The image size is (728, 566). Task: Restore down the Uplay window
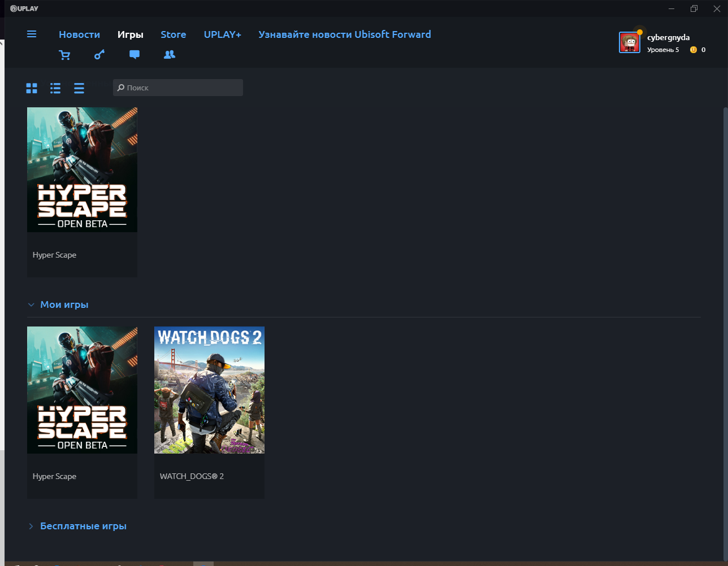click(x=694, y=8)
